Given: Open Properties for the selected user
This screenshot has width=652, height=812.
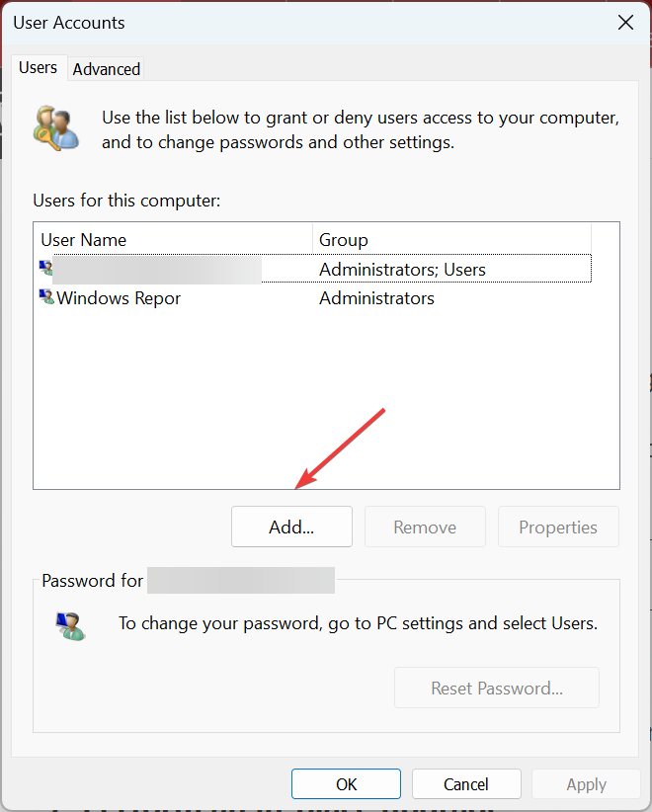Looking at the screenshot, I should pos(558,527).
